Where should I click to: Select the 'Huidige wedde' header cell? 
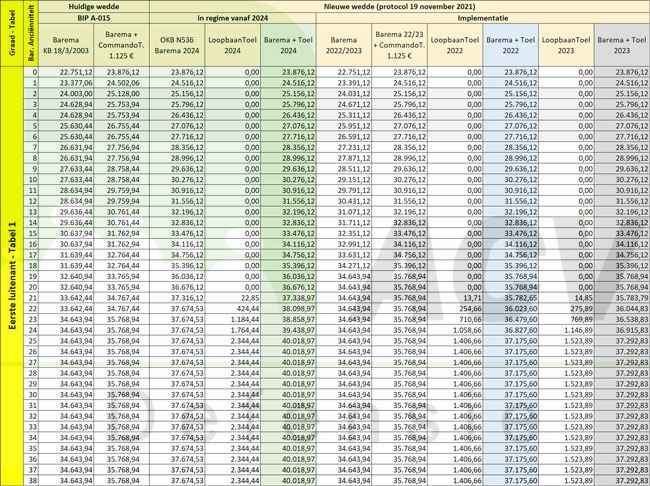tap(94, 6)
